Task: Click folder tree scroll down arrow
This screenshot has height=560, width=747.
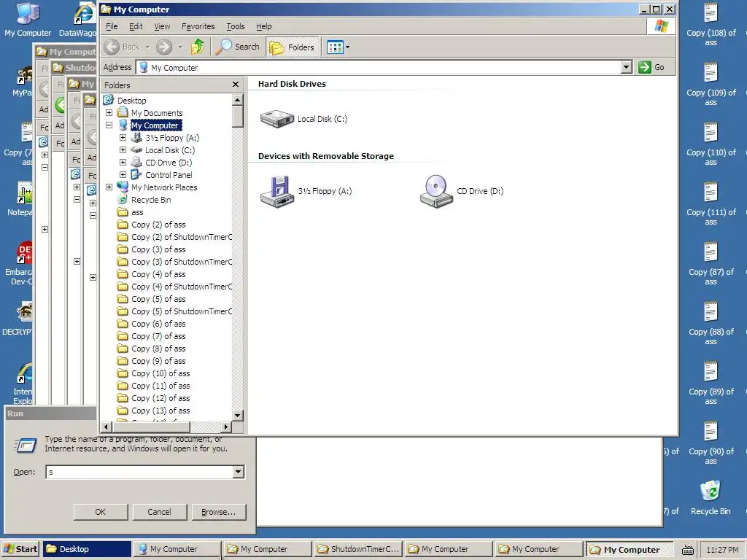Action: pyautogui.click(x=237, y=415)
